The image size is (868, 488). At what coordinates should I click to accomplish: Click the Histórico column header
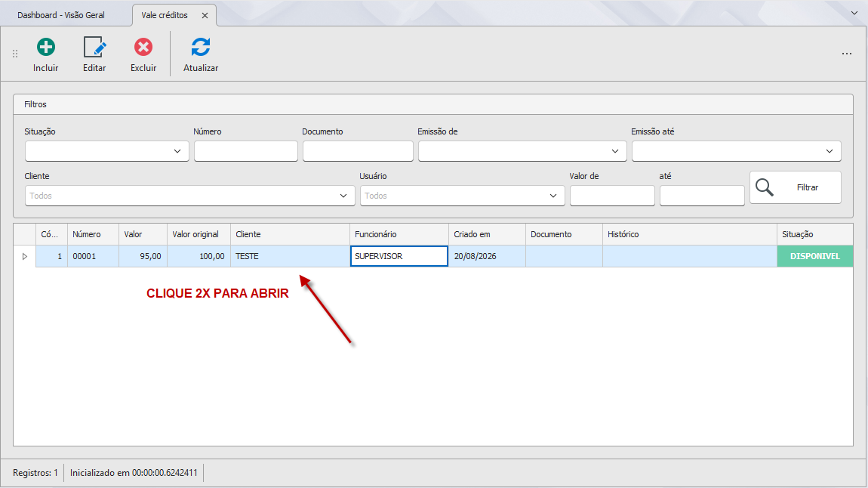pos(690,234)
